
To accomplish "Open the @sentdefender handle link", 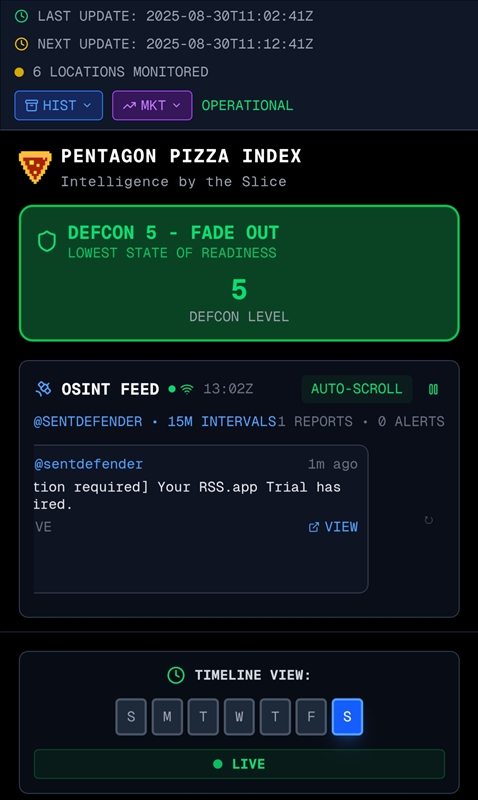I will click(88, 464).
